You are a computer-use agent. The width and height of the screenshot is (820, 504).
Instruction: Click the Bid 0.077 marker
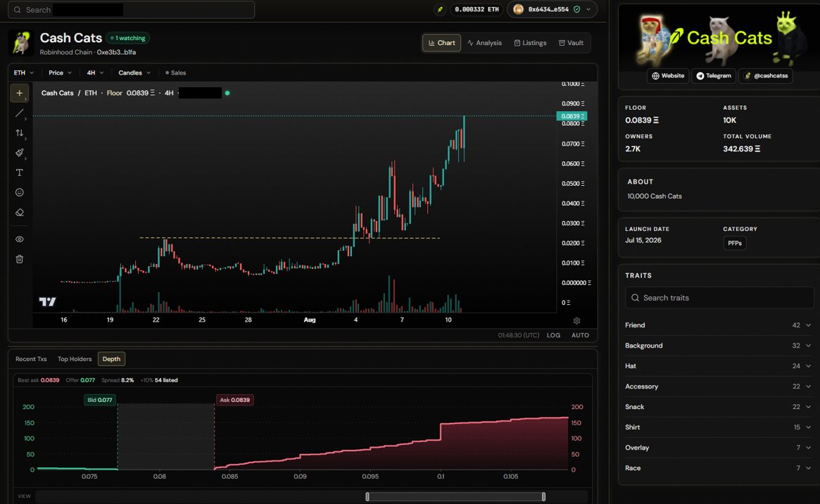click(x=99, y=400)
